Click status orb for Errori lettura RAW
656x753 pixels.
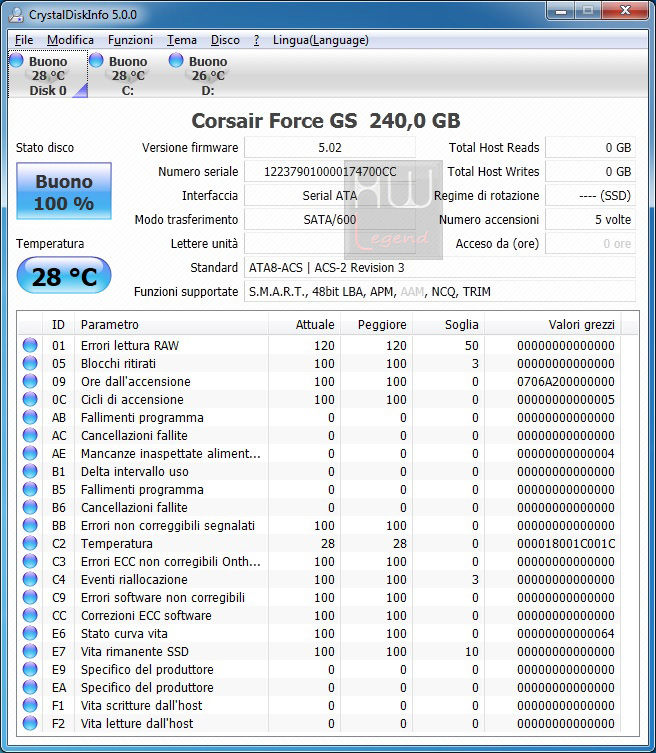[30, 345]
